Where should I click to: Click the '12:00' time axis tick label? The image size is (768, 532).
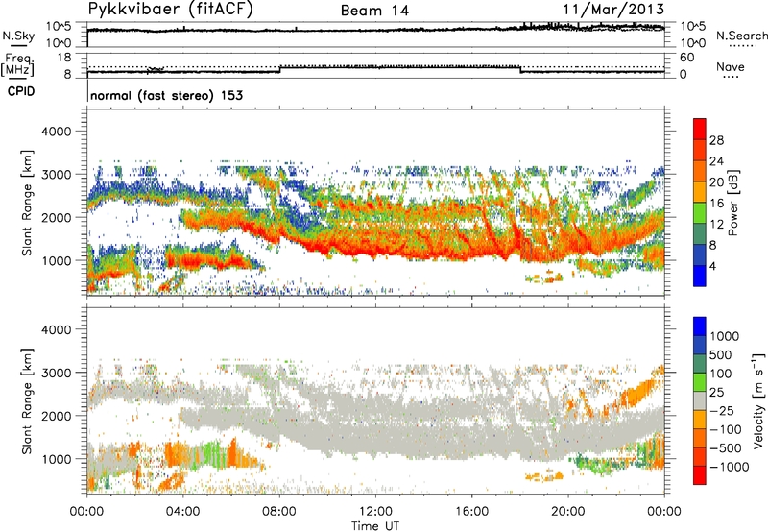click(x=375, y=512)
